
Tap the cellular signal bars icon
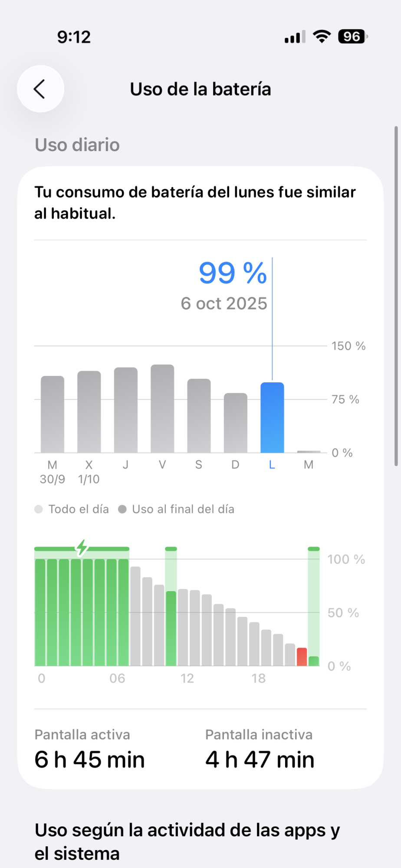295,37
